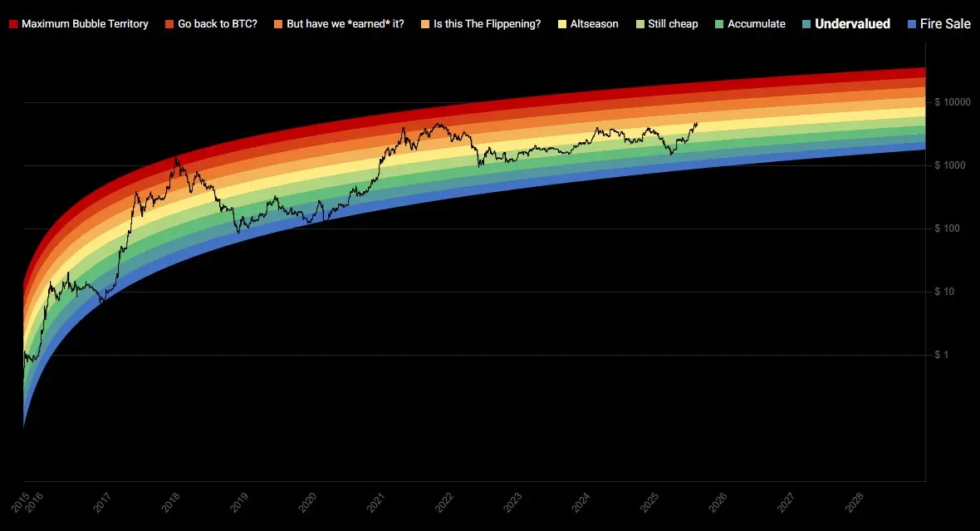Click the $ 100 axis label
The width and height of the screenshot is (980, 531).
tap(947, 229)
